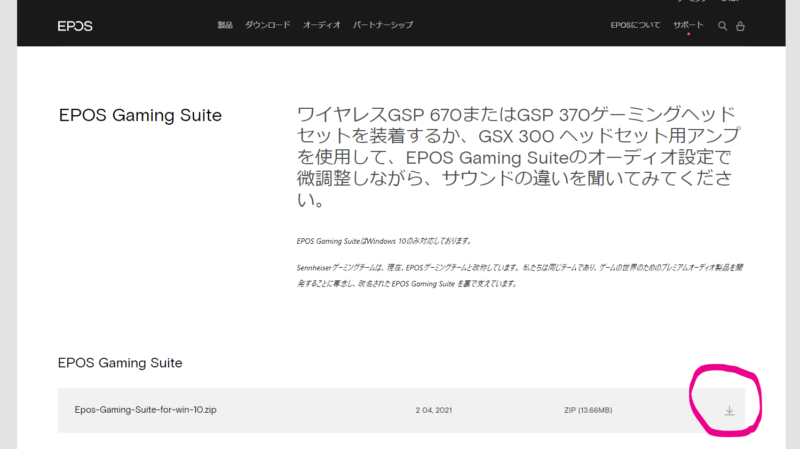
Task: Click the date text 2 04, 2021
Action: coord(434,410)
